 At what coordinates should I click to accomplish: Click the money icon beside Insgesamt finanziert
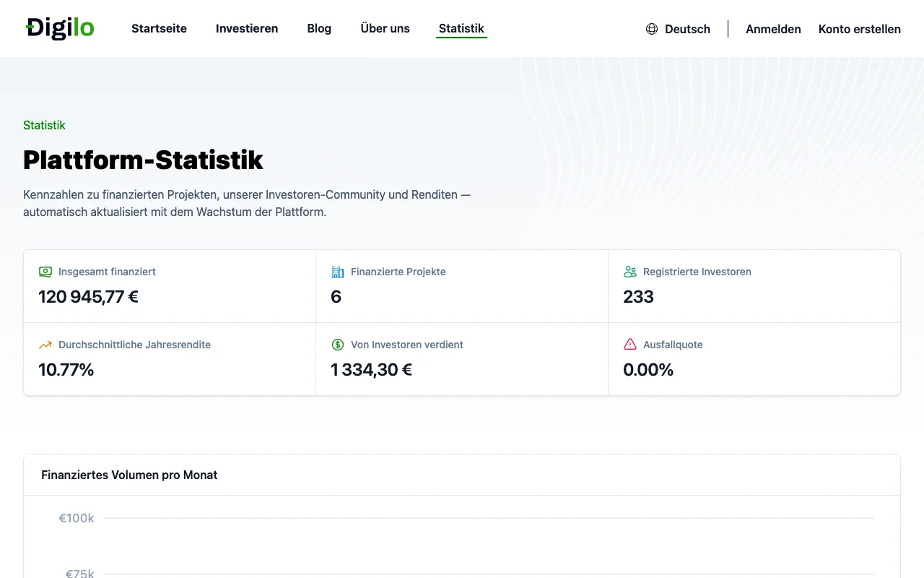coord(45,272)
